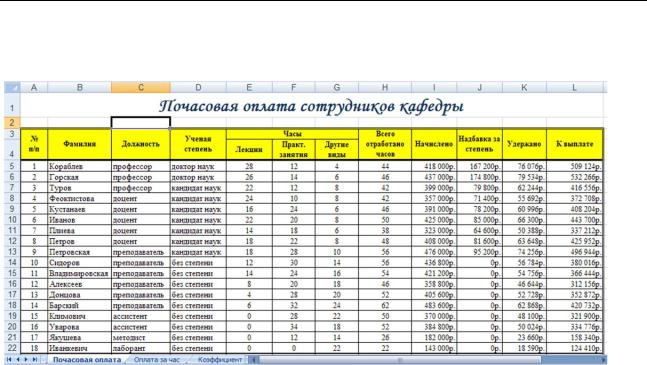
Task: Click the 509 124р. payout cell
Action: (574, 166)
